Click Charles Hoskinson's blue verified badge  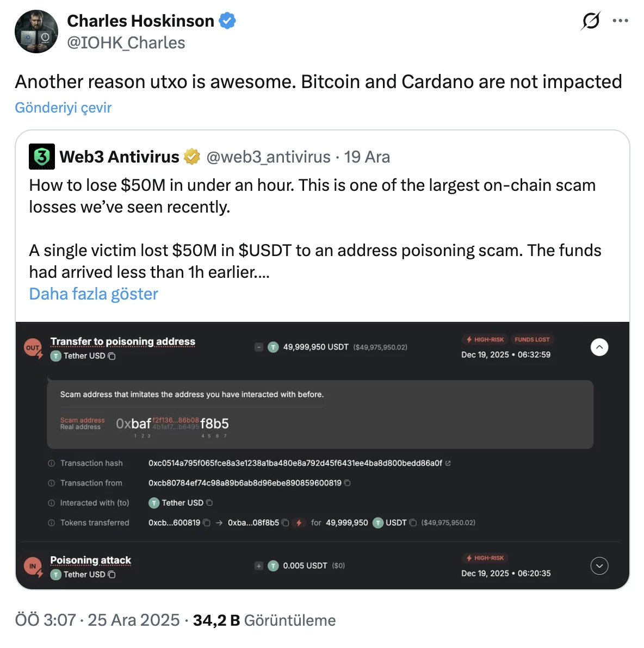(227, 21)
